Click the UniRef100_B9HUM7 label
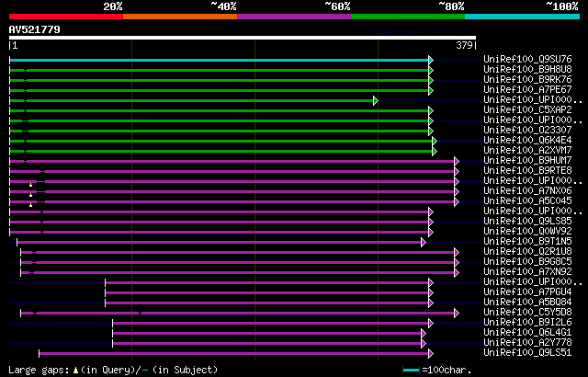The height and width of the screenshot is (377, 588). (x=527, y=160)
